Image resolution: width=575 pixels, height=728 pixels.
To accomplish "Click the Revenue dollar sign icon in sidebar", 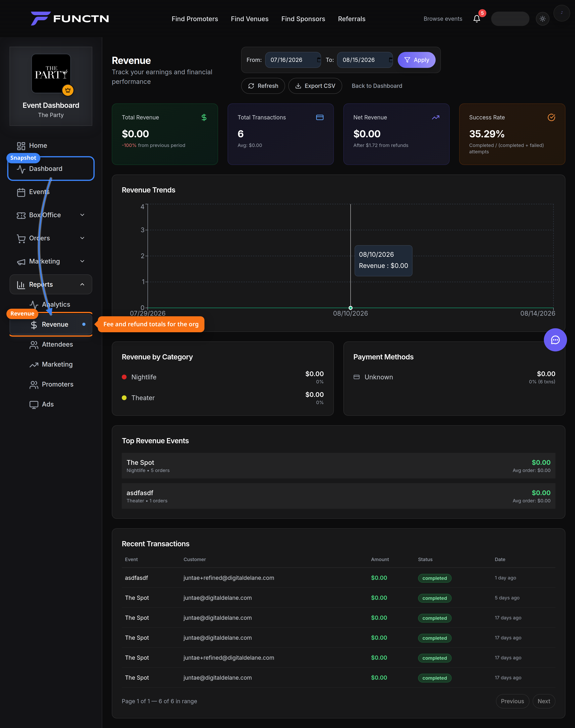I will pos(34,325).
